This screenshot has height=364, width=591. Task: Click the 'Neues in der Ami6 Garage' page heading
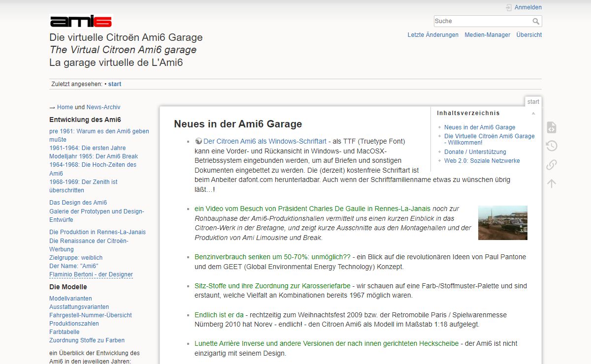tap(238, 124)
